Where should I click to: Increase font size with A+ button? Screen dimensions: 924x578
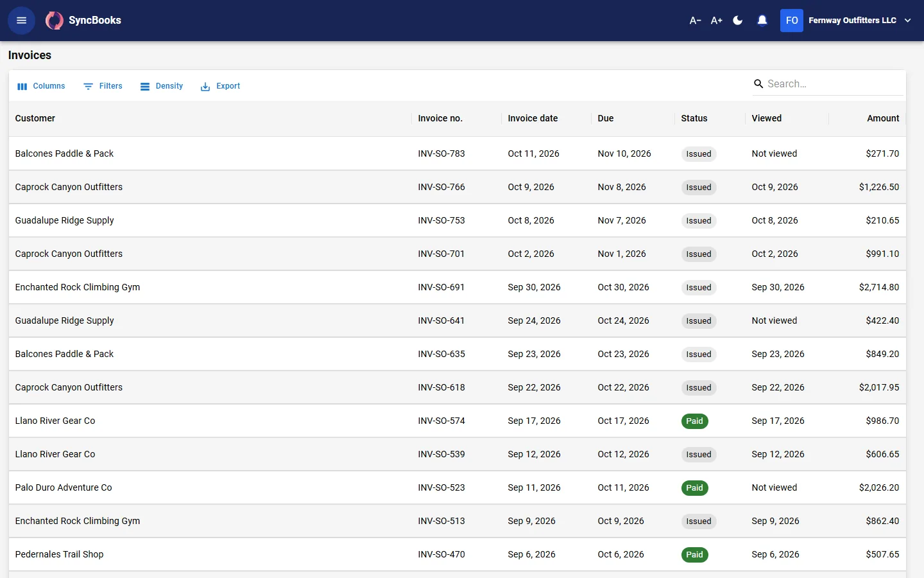[717, 21]
